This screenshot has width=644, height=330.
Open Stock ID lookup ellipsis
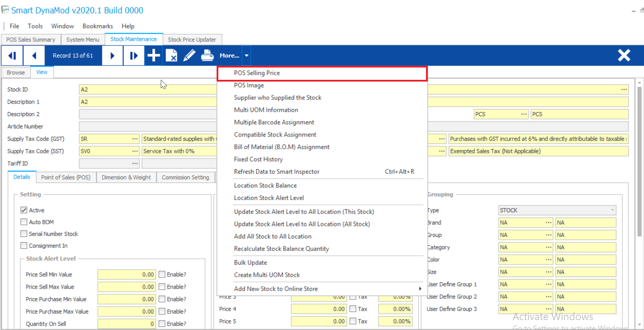624,89
